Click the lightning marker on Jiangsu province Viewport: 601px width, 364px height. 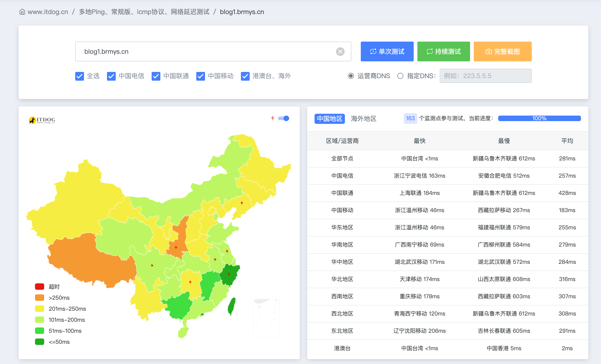tap(227, 251)
